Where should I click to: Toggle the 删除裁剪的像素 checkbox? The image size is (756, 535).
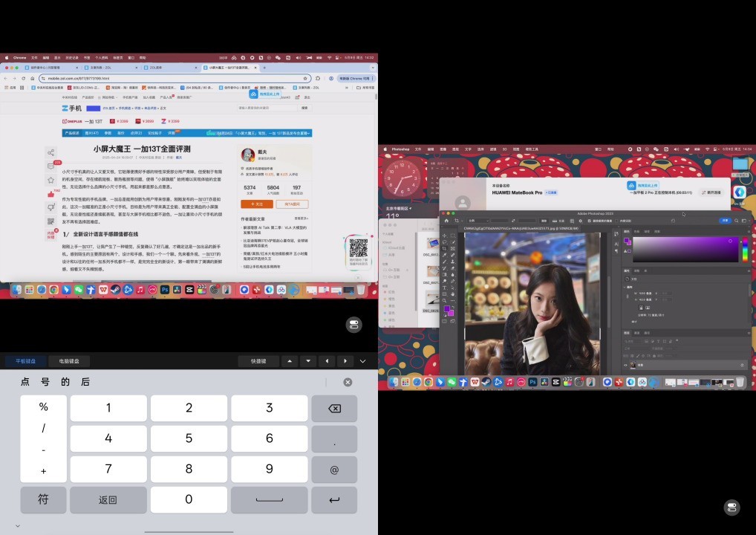click(589, 221)
